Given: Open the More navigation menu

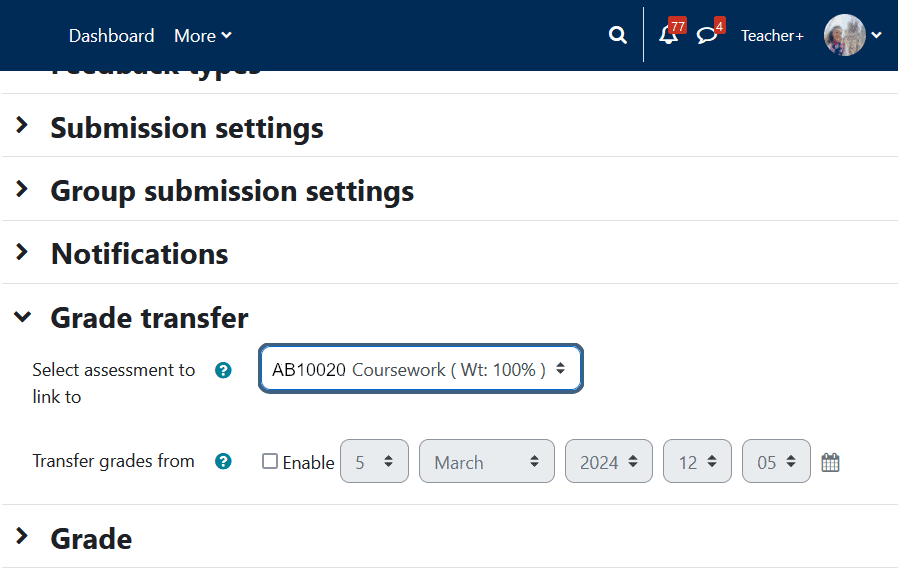Looking at the screenshot, I should click(202, 36).
